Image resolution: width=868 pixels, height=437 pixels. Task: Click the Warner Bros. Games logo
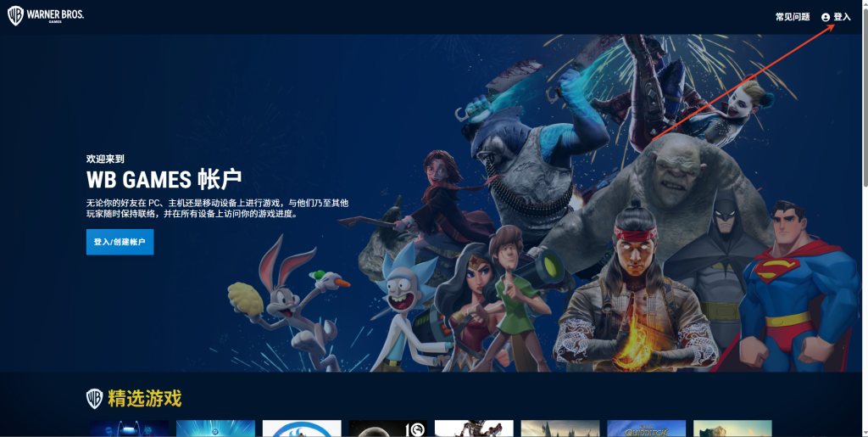click(46, 16)
